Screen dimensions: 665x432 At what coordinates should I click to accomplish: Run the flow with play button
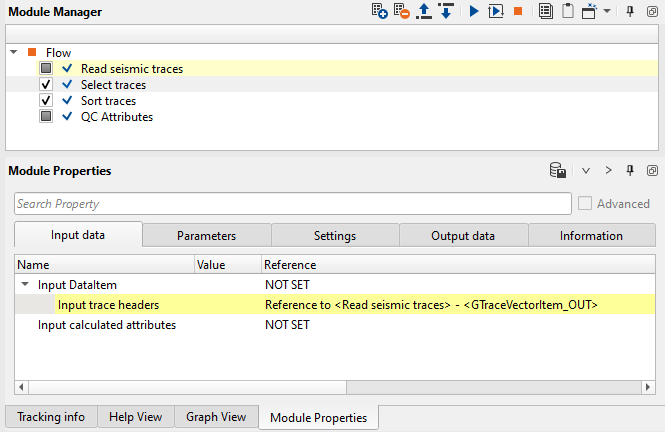[x=472, y=12]
